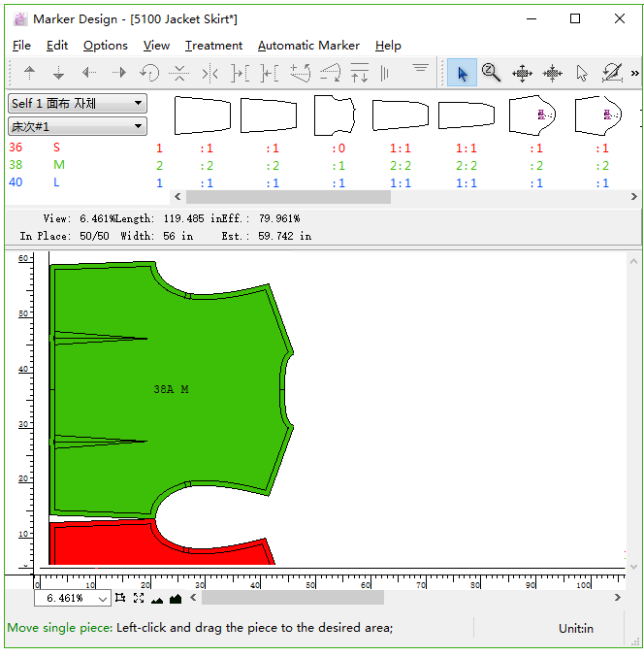Click the shrink piece inward-arrows icon
The height and width of the screenshot is (657, 644).
(552, 74)
